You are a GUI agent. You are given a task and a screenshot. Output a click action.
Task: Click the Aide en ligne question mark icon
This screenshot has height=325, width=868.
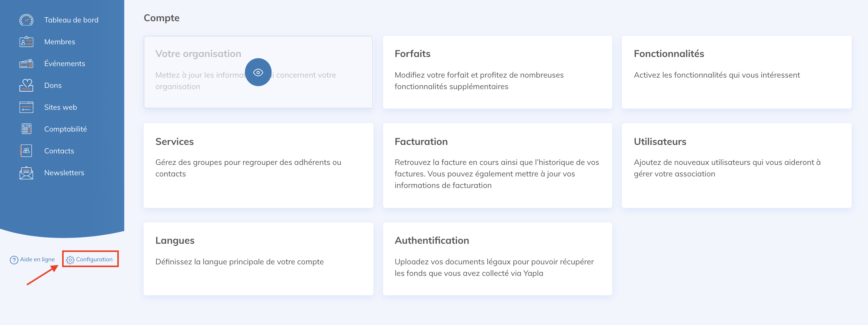tap(14, 260)
